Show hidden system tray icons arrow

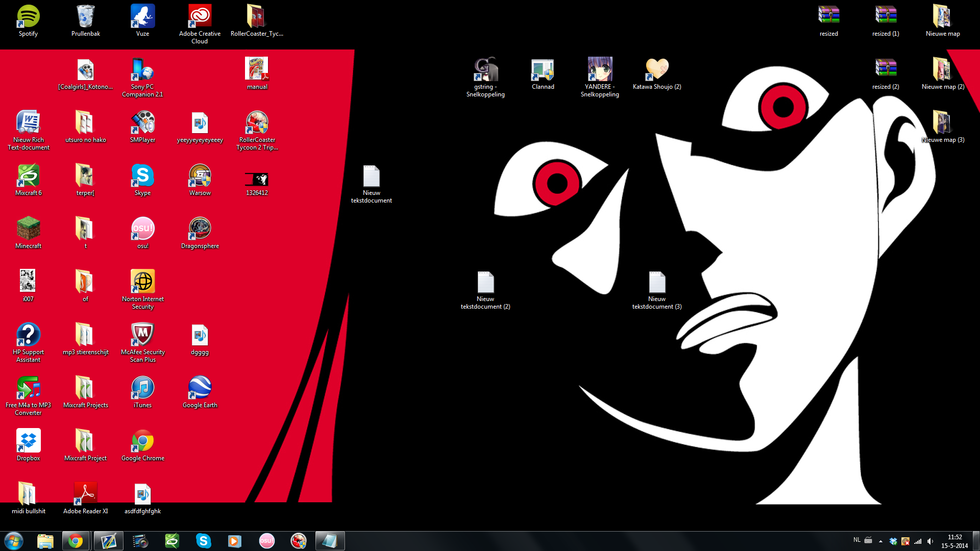click(880, 541)
